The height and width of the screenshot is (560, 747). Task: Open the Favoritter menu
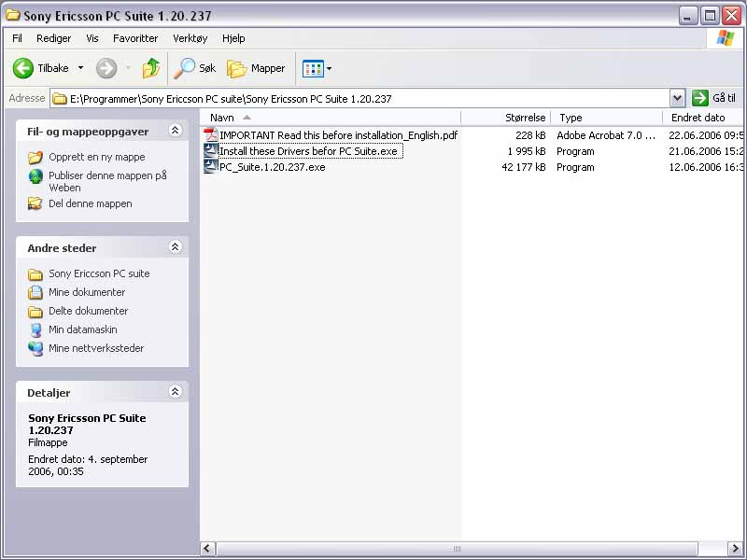[135, 38]
